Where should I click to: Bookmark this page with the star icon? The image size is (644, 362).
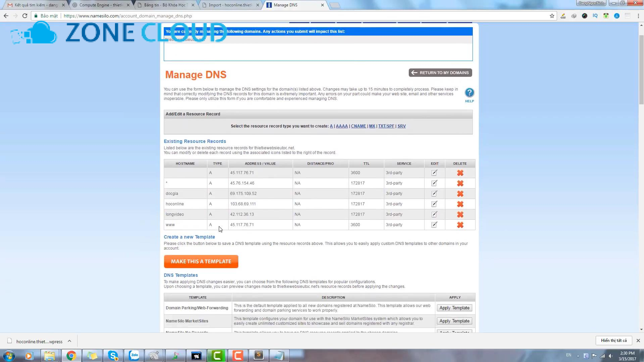coord(552,16)
